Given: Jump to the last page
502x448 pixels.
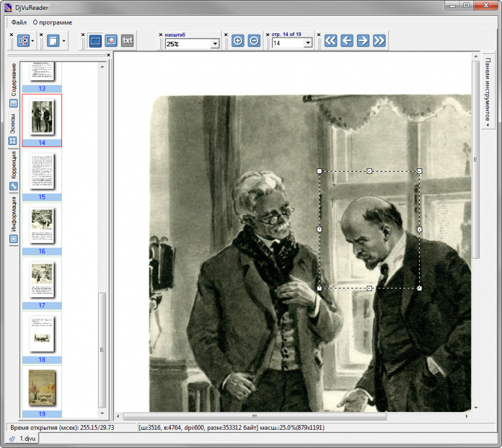Looking at the screenshot, I should point(379,40).
